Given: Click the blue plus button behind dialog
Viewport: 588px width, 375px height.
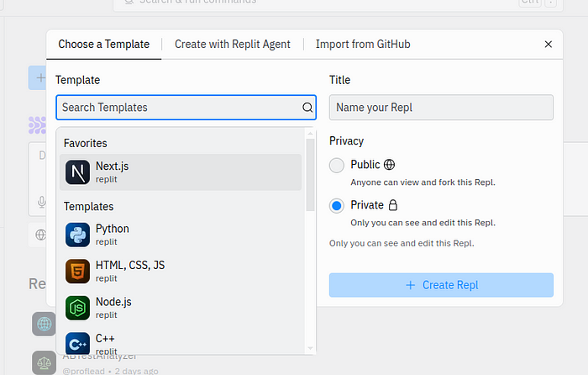Looking at the screenshot, I should pos(38,77).
